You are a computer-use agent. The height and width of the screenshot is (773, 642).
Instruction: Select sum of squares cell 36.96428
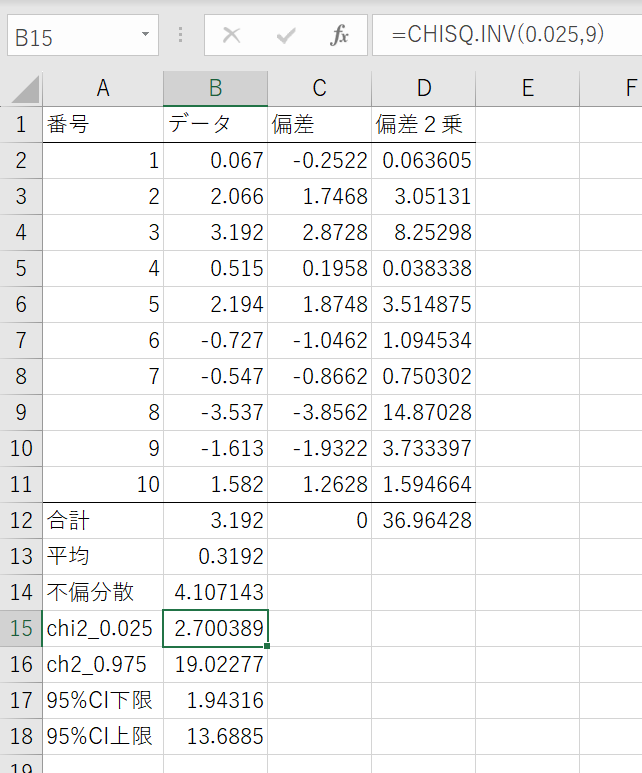click(x=424, y=521)
